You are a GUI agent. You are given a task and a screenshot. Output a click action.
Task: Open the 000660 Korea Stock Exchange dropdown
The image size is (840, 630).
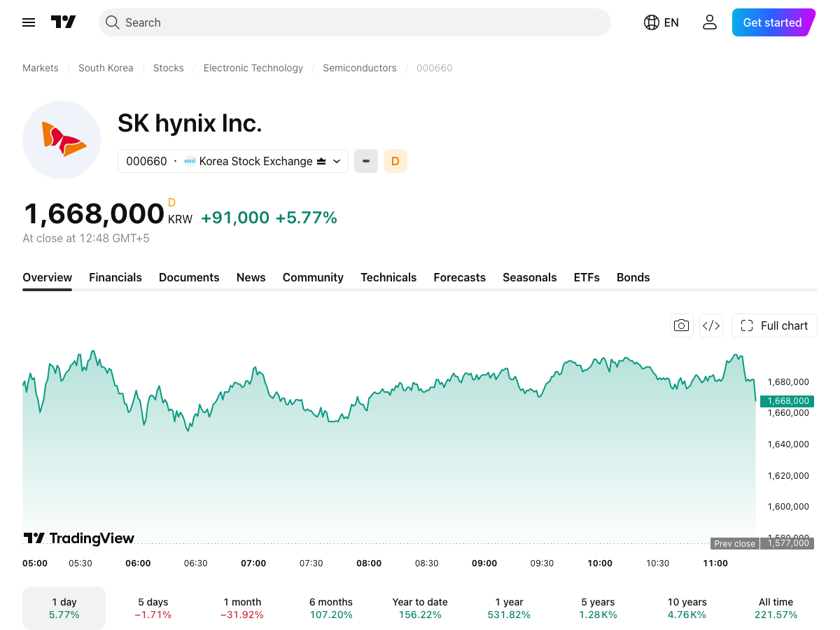pos(233,161)
